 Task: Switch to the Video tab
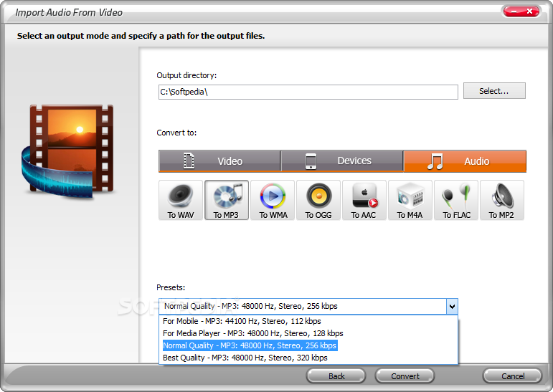pyautogui.click(x=219, y=161)
